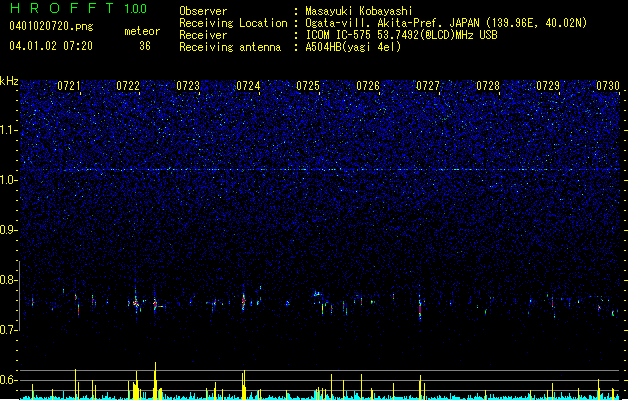Click the 1.0 kHz axis label
This screenshot has height=400, width=629.
coord(9,180)
